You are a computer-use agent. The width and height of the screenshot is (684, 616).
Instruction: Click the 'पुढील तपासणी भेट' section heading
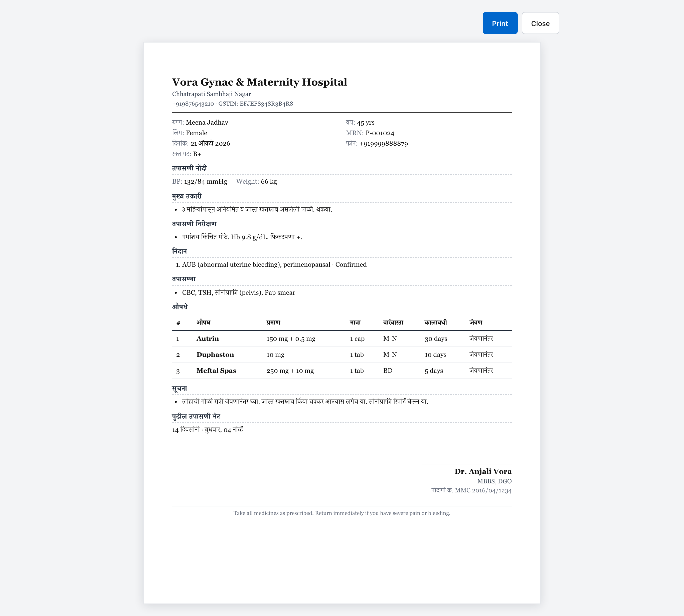(196, 416)
